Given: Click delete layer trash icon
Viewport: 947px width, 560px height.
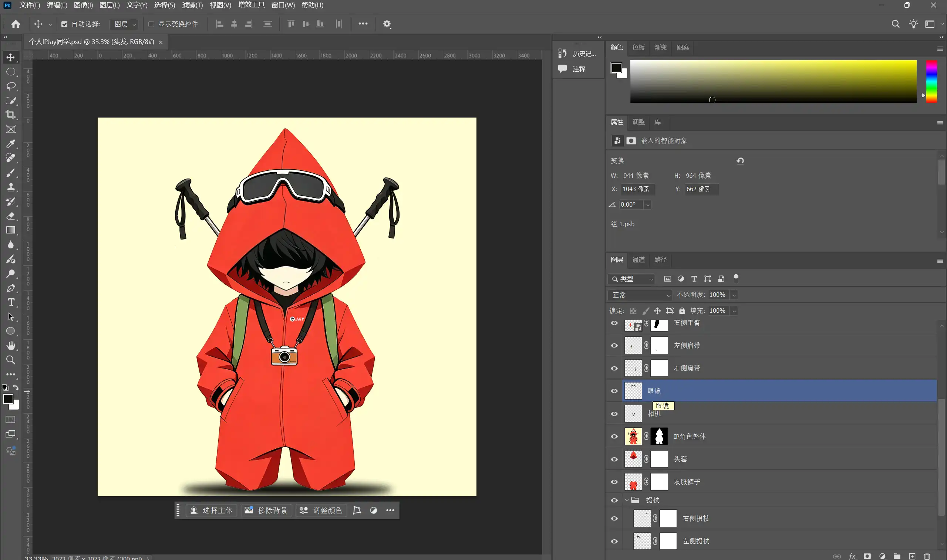Looking at the screenshot, I should [927, 556].
